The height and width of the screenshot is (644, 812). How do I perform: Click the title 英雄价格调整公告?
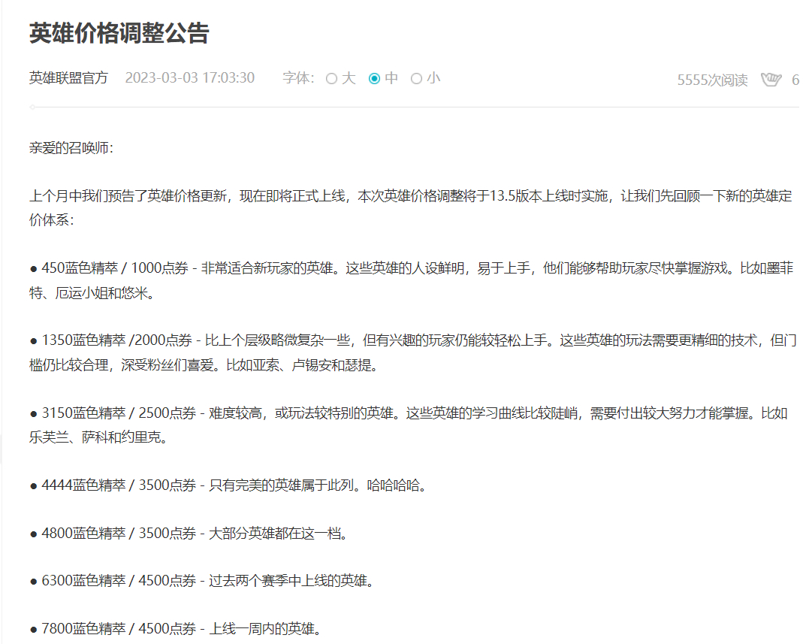coord(119,33)
